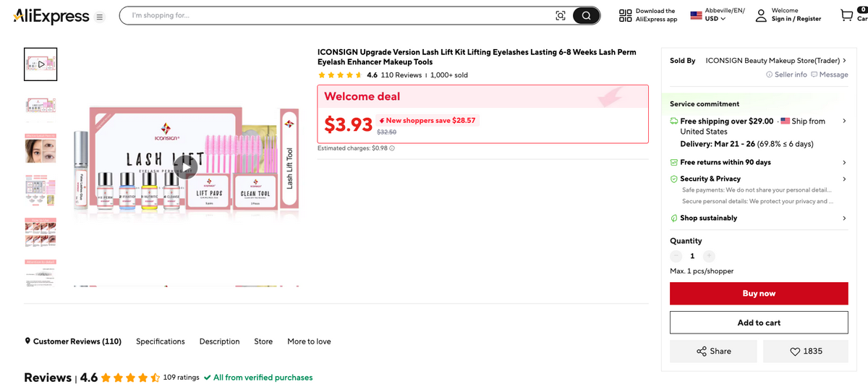Image resolution: width=868 pixels, height=387 pixels.
Task: Open the Message seller link
Action: (x=829, y=75)
